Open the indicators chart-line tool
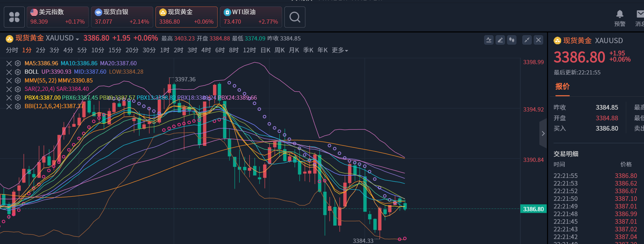 pyautogui.click(x=489, y=40)
